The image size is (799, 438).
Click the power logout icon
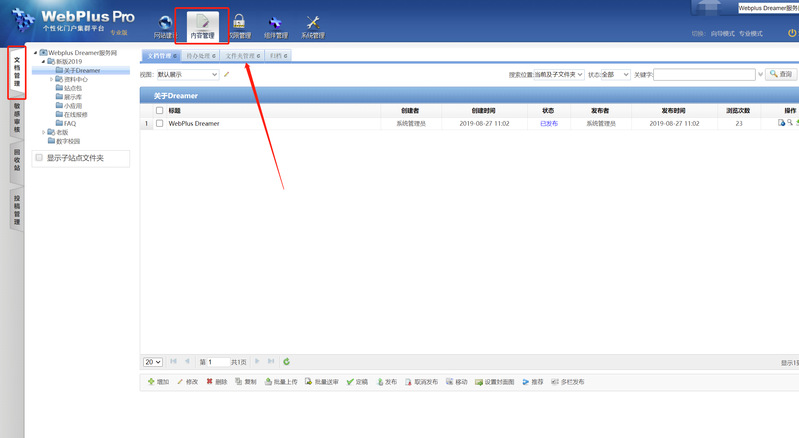coord(792,33)
